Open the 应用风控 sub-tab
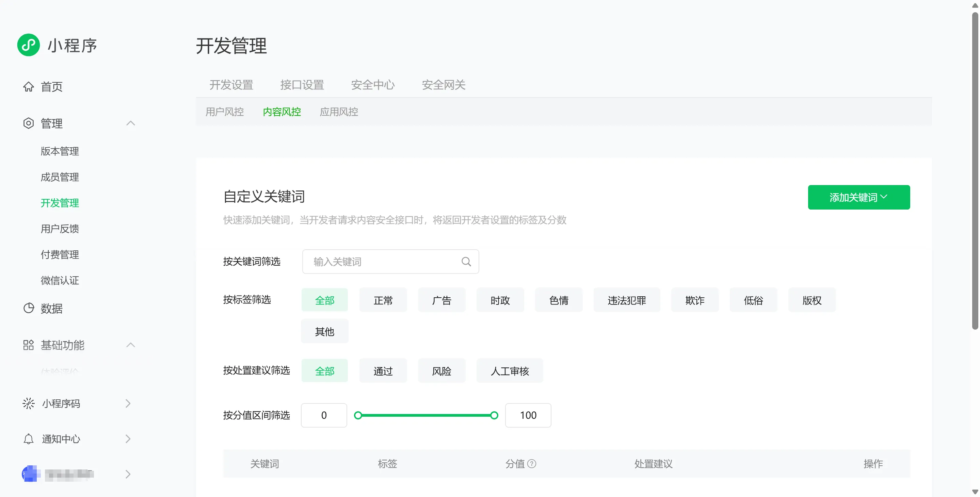 [x=339, y=112]
